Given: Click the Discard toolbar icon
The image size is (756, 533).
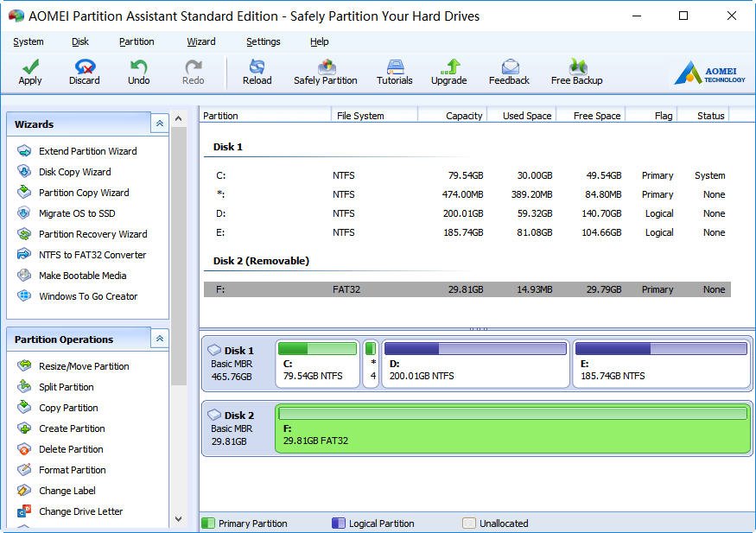Looking at the screenshot, I should coord(85,67).
